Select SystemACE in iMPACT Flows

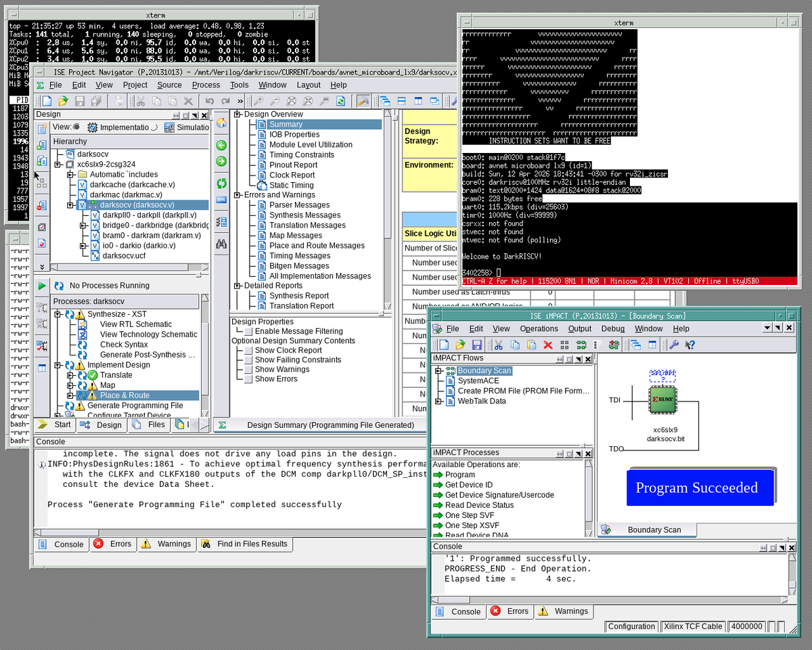click(478, 381)
